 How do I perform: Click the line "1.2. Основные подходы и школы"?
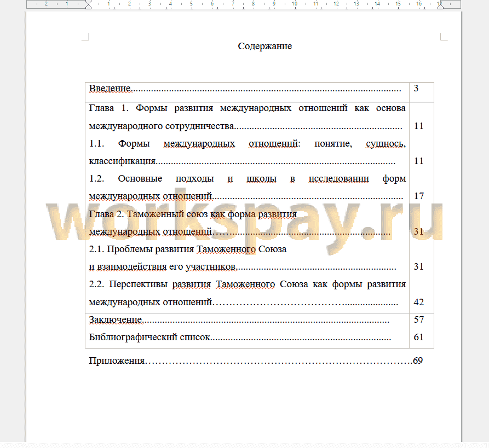248,178
